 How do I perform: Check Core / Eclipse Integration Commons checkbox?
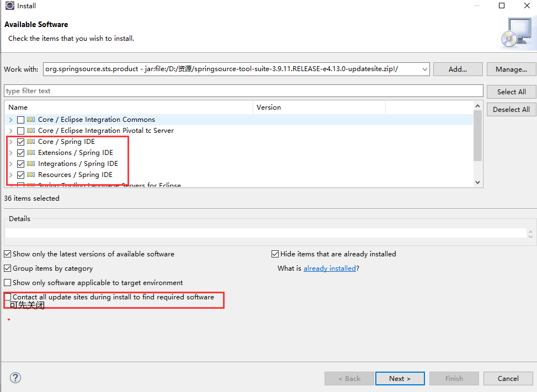click(x=20, y=120)
